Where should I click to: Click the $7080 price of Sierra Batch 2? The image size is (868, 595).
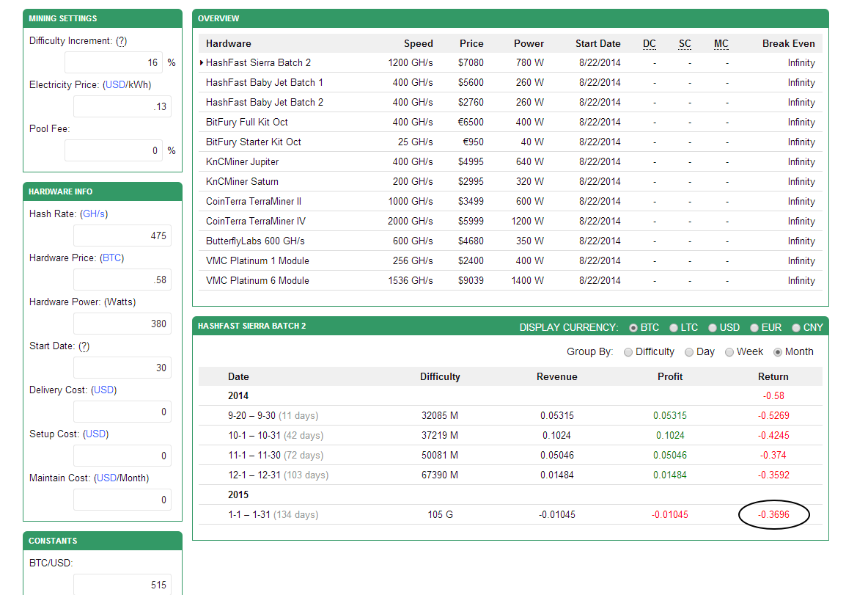[x=471, y=63]
